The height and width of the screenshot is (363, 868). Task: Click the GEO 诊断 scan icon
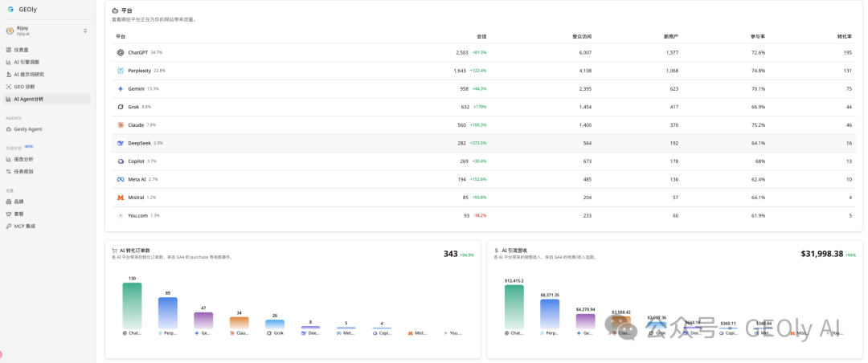click(x=9, y=87)
